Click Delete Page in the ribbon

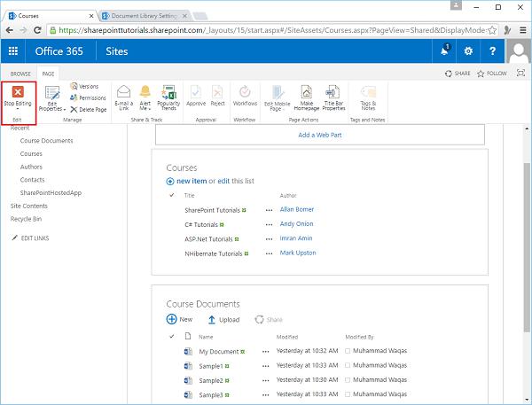pos(88,109)
